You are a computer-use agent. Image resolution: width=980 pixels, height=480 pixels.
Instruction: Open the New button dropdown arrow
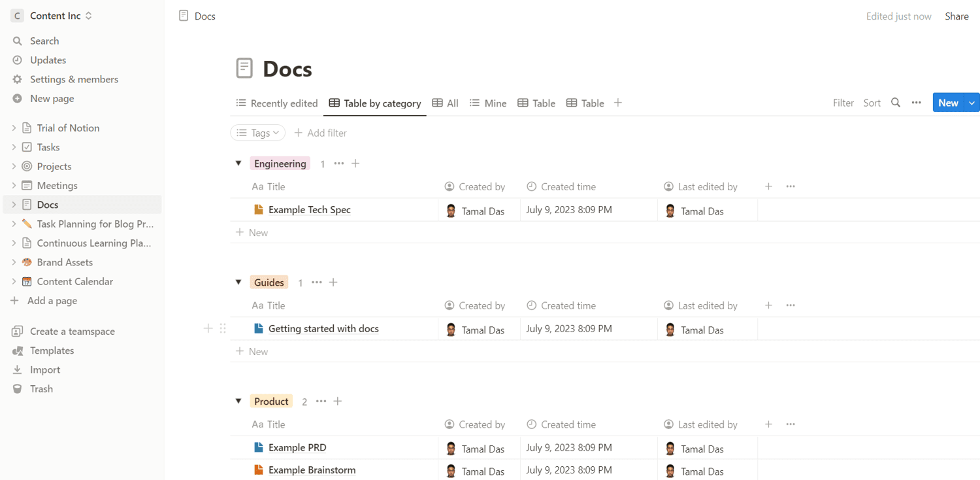coord(972,103)
